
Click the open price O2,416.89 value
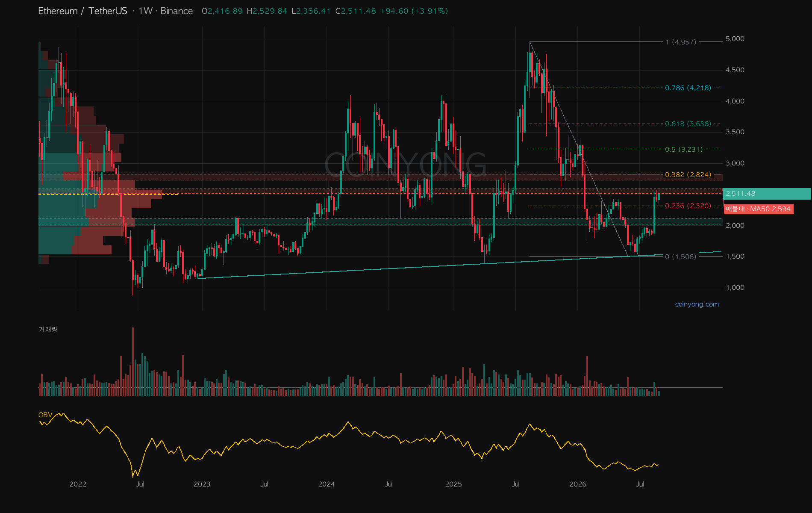222,11
